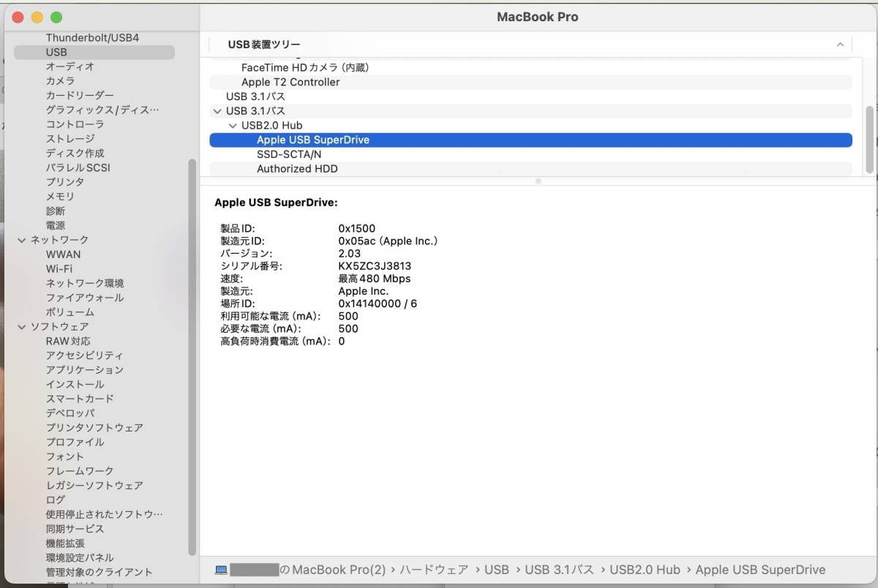Click USB 3.1バス in the path bar

pos(559,570)
